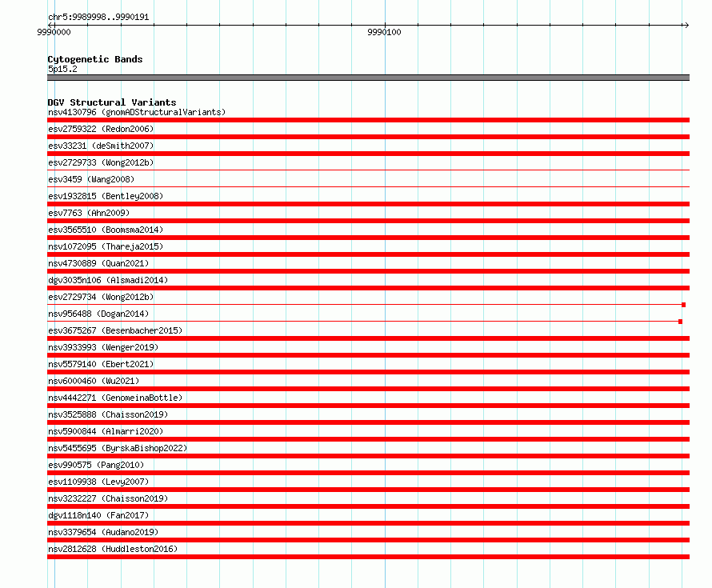Select the nsv5900844 (Almarri2020) label

point(106,431)
